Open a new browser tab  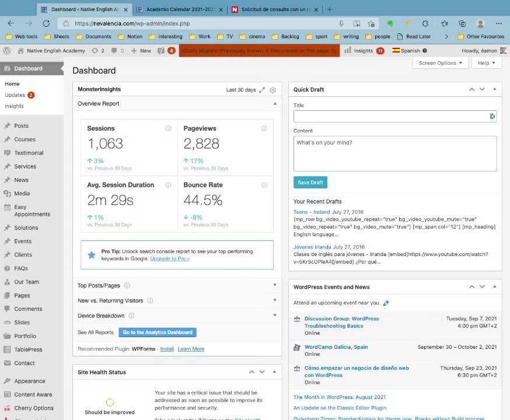tap(330, 9)
